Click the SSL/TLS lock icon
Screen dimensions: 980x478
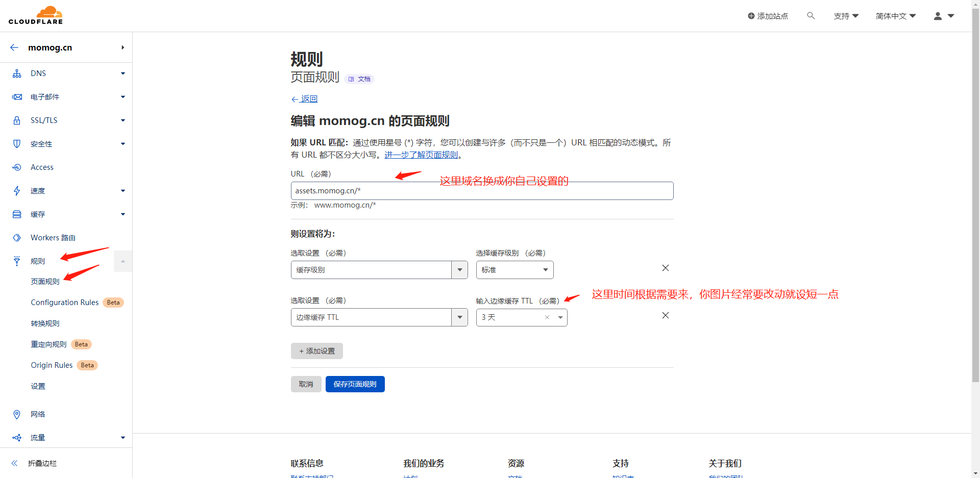17,120
